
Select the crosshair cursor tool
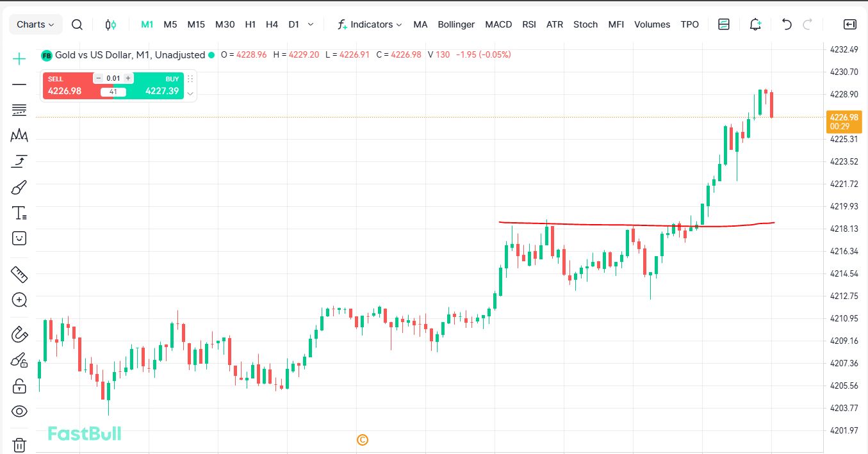click(x=19, y=59)
